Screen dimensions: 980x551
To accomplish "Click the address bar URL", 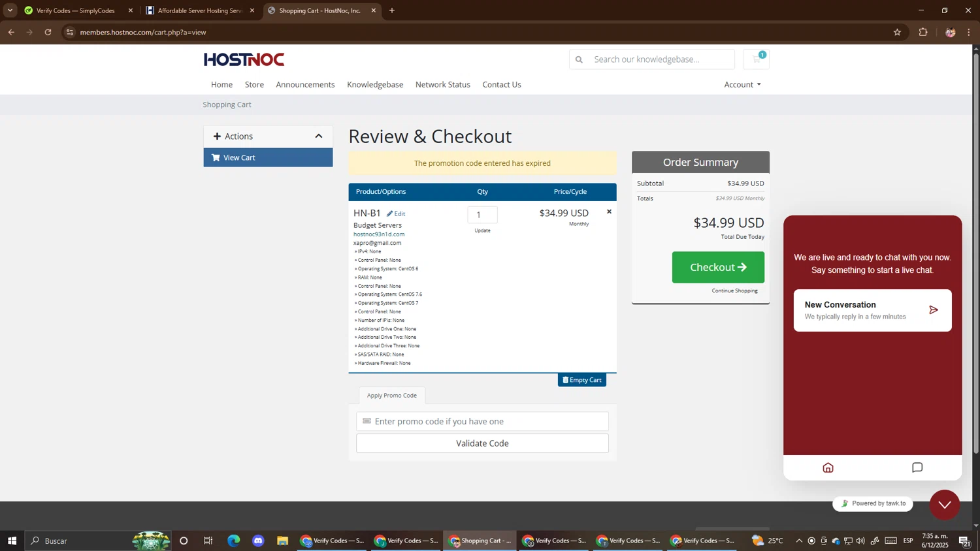I will tap(143, 32).
